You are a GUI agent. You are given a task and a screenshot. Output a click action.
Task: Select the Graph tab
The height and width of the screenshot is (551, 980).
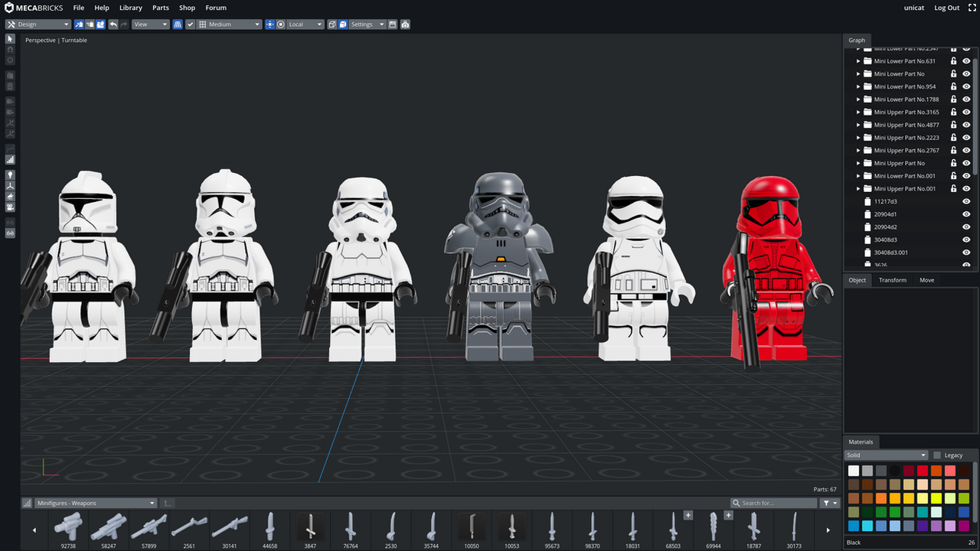tap(857, 40)
